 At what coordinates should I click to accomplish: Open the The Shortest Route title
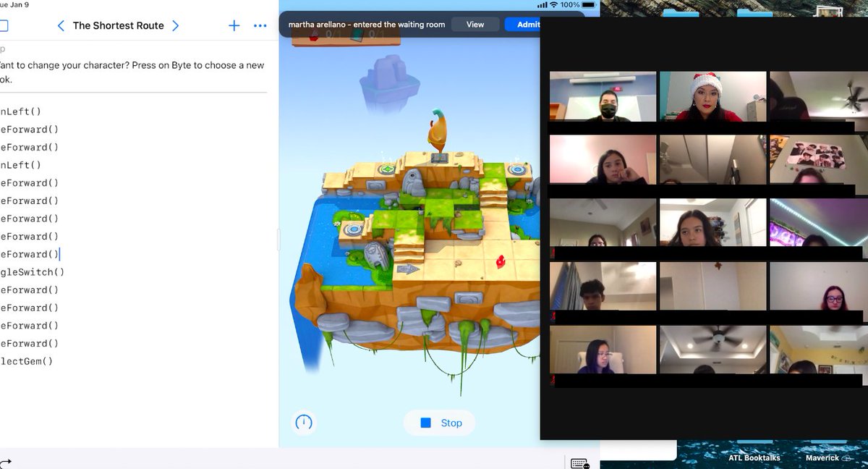point(118,25)
